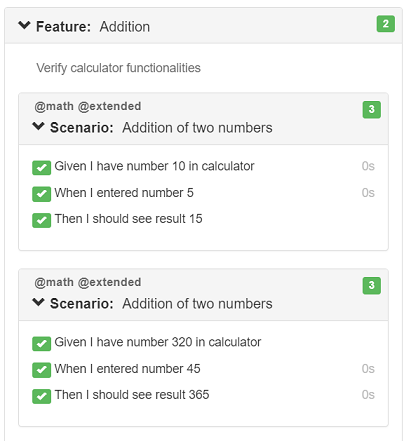Select the first scenario's @math tag
The image size is (411, 441).
pyautogui.click(x=54, y=106)
